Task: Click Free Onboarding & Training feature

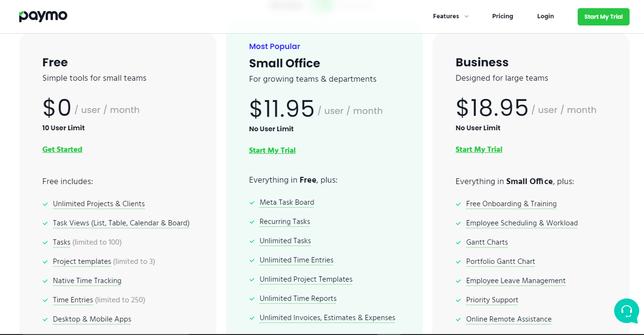Action: (511, 204)
